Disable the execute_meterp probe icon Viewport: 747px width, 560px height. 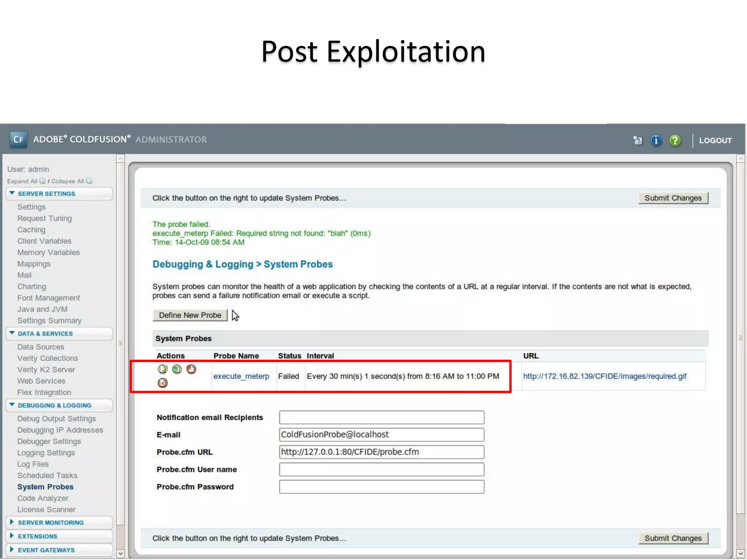(x=191, y=369)
